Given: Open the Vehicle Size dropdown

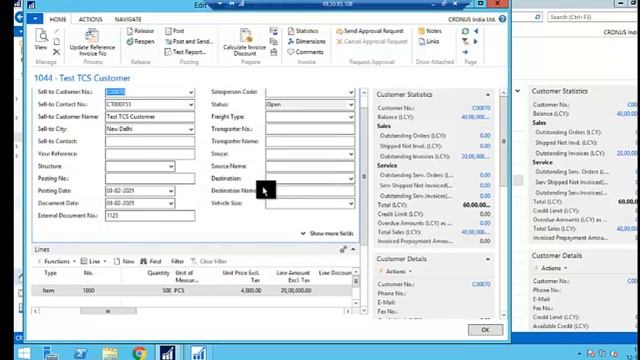Looking at the screenshot, I should pyautogui.click(x=351, y=203).
